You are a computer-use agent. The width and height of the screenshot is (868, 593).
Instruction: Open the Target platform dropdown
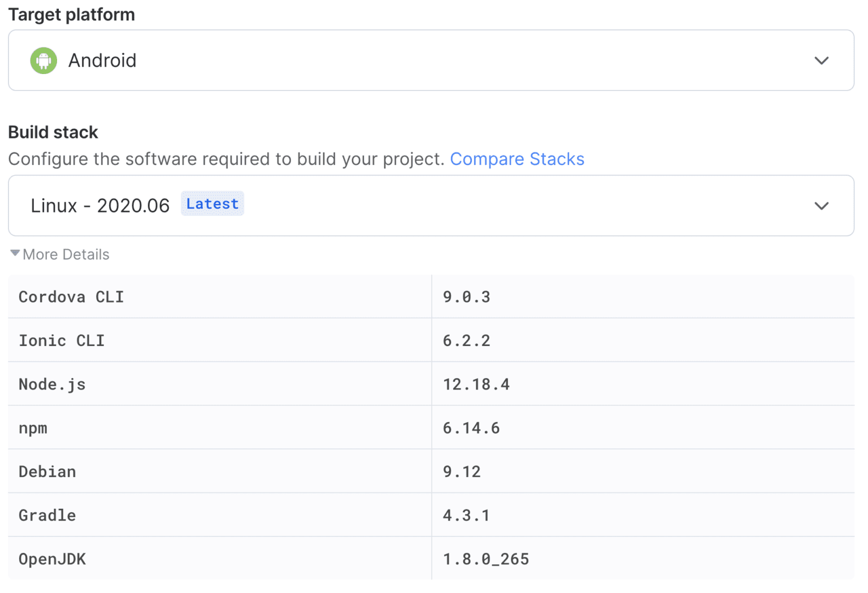[x=431, y=60]
